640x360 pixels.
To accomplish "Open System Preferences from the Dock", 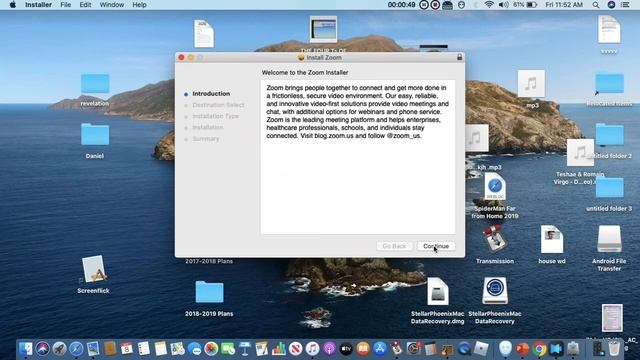I will pos(413,349).
